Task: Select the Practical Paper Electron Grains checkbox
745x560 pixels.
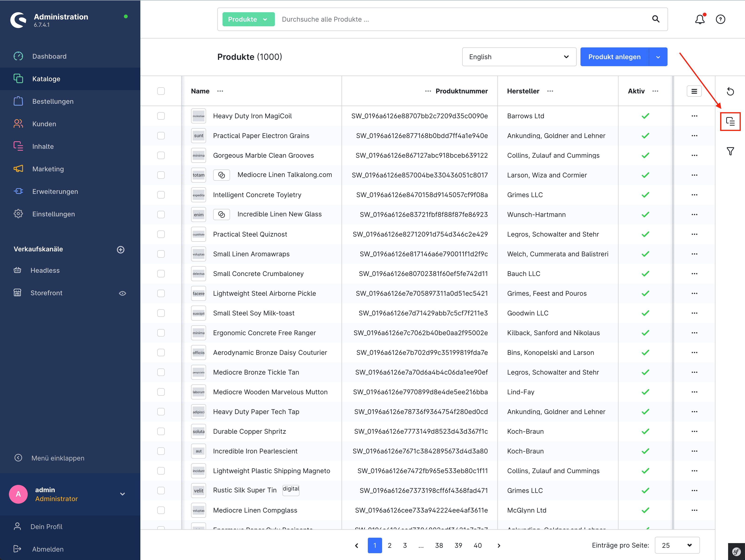Action: (x=161, y=136)
